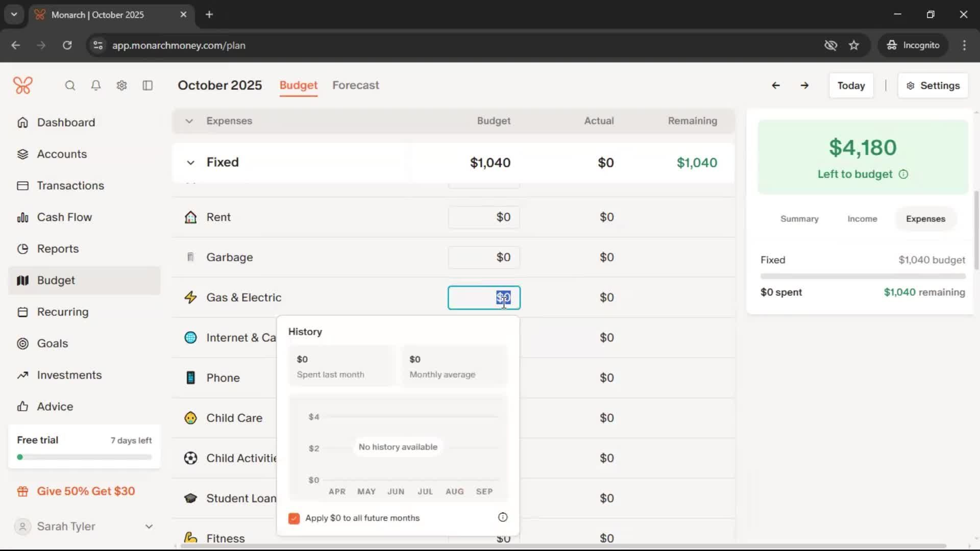Select the Income tab in summary panel
Screen dimensions: 980x551
862,219
